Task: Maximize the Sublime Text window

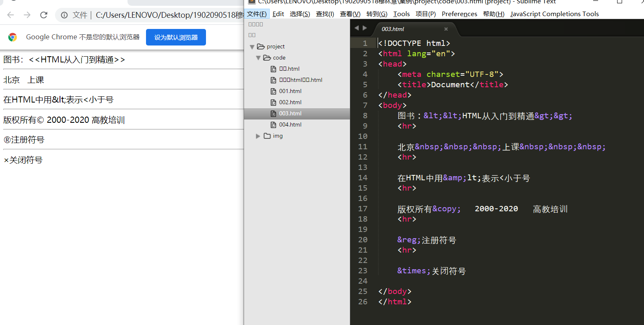Action: tap(620, 2)
